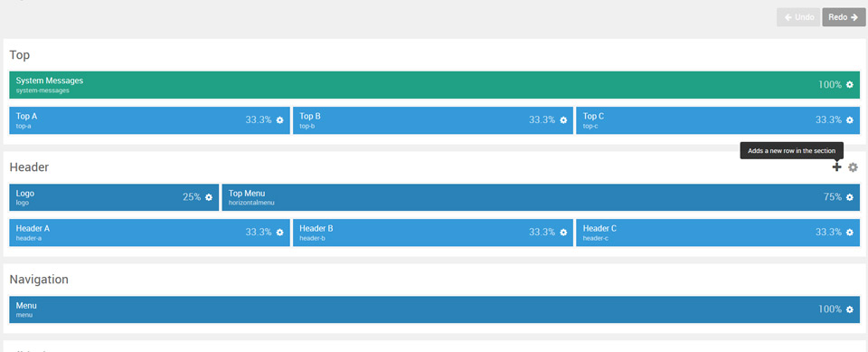Screen dimensions: 868x352
Task: Select the Top C position block
Action: pyautogui.click(x=718, y=120)
